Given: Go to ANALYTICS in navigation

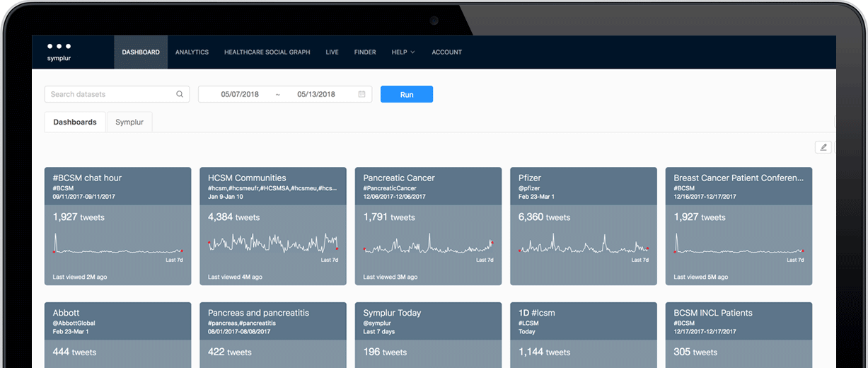Looking at the screenshot, I should (192, 52).
